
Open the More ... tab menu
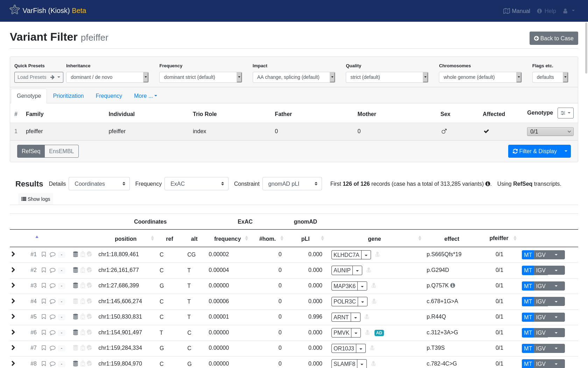click(146, 96)
